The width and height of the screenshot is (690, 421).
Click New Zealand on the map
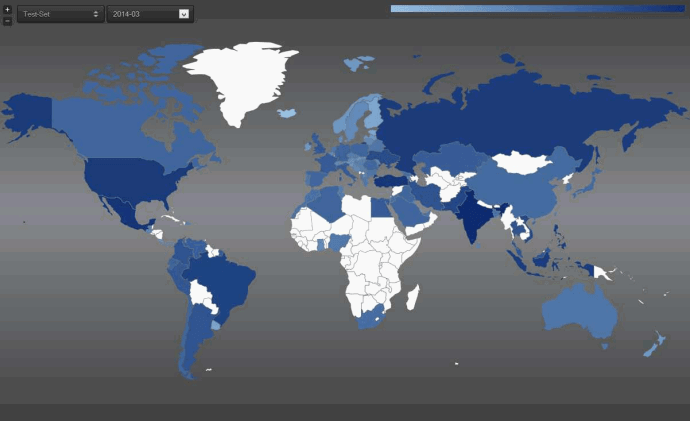[x=655, y=345]
